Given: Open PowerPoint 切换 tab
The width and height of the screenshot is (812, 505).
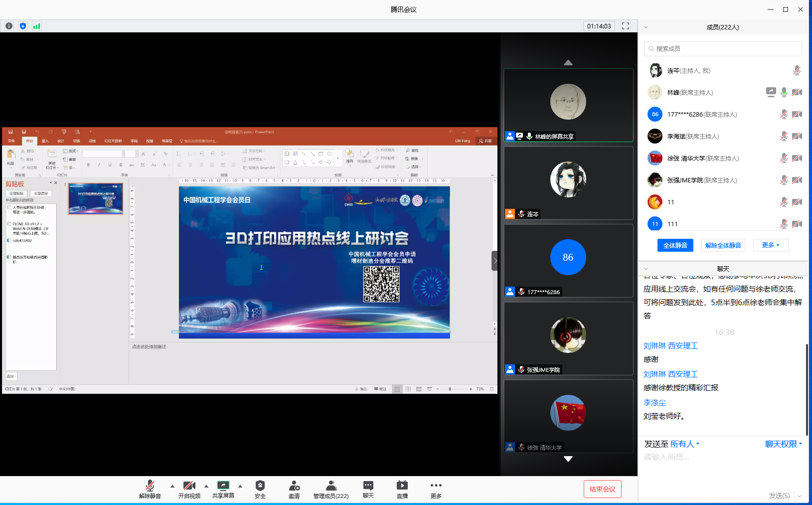Looking at the screenshot, I should 76,141.
